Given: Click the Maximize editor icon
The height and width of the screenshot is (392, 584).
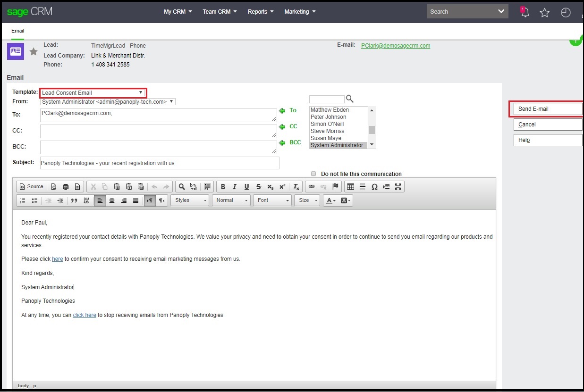Looking at the screenshot, I should pos(398,186).
